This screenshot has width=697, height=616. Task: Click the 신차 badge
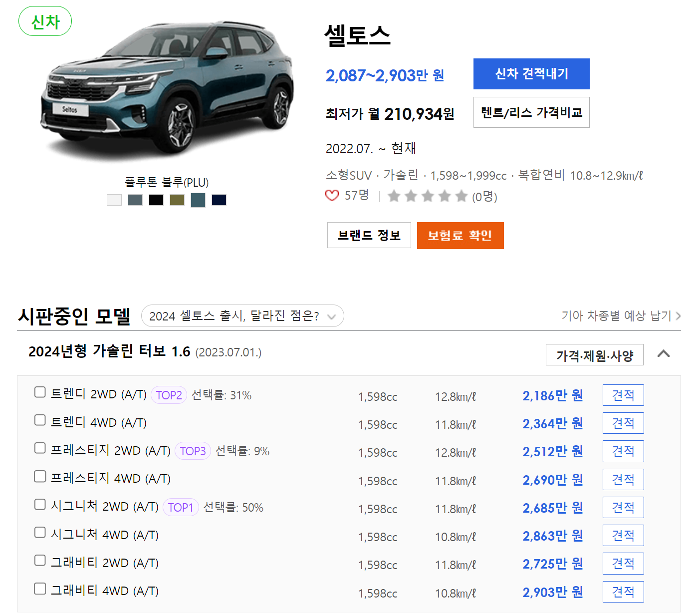(45, 21)
